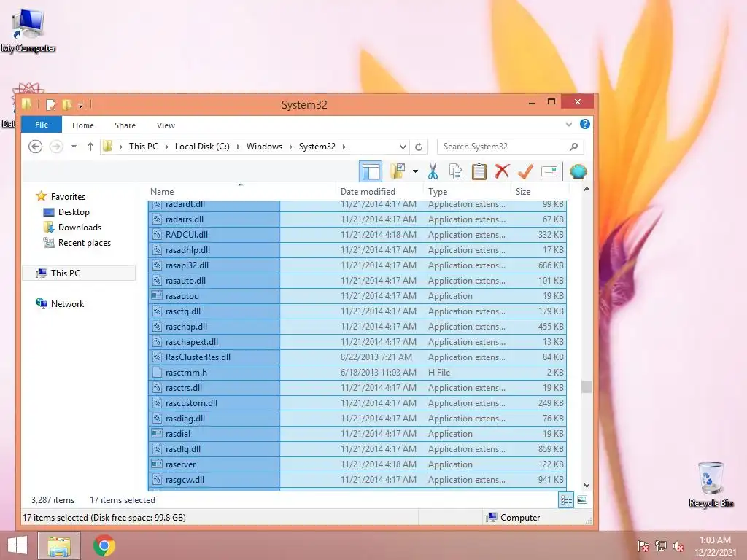This screenshot has width=747, height=560.
Task: Select the RasClusterRes.dll file
Action: 356,357
